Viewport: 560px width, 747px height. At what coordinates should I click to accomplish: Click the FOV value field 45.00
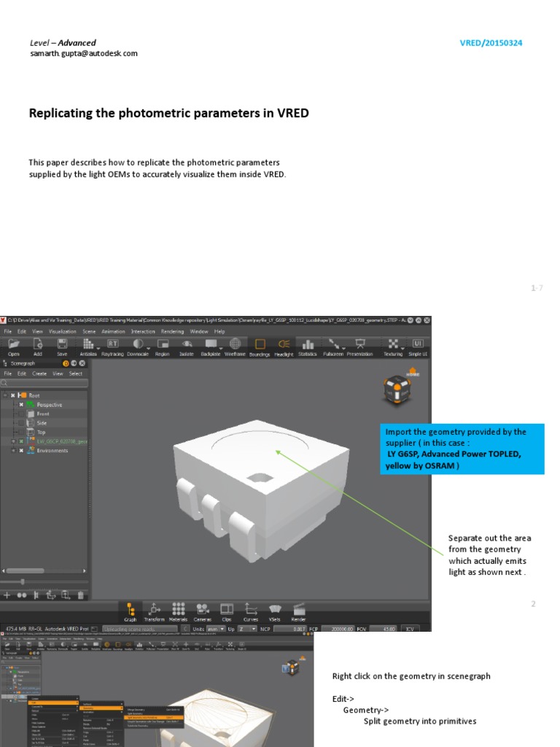coord(384,629)
